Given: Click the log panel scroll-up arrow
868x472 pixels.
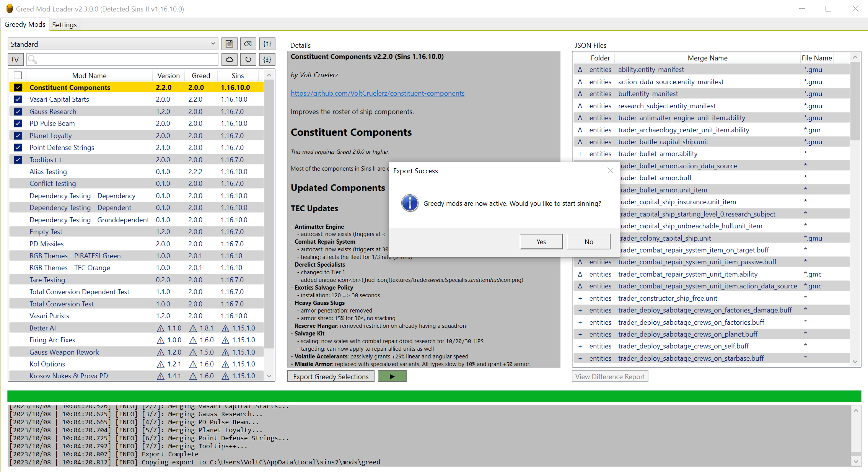Looking at the screenshot, I should tap(855, 410).
